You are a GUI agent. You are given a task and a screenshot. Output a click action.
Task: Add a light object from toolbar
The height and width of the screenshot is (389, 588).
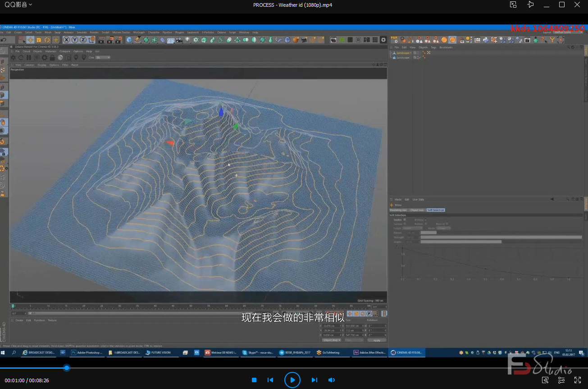pyautogui.click(x=187, y=40)
